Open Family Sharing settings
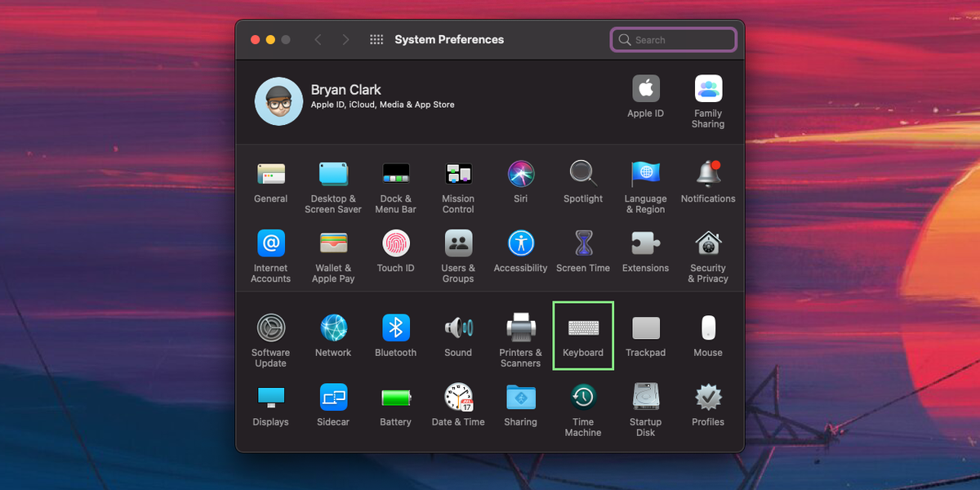 707,88
